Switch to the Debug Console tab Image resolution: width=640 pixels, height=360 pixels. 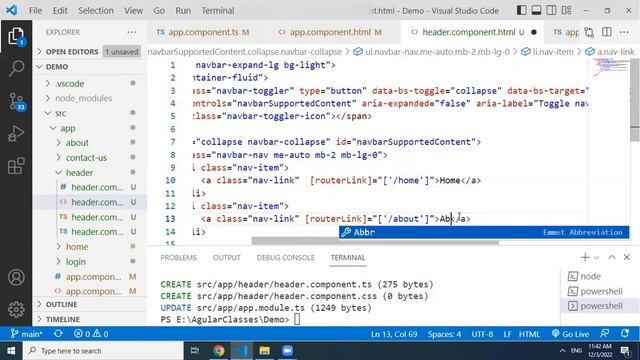point(285,258)
